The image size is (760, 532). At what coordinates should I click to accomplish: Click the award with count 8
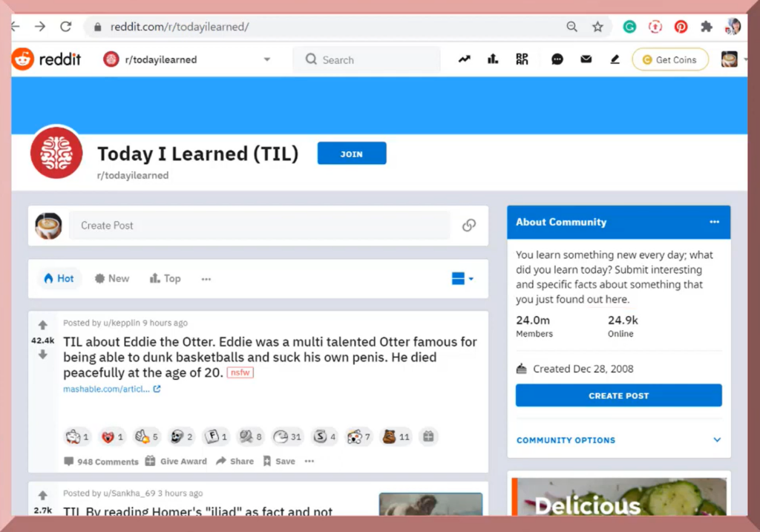251,436
